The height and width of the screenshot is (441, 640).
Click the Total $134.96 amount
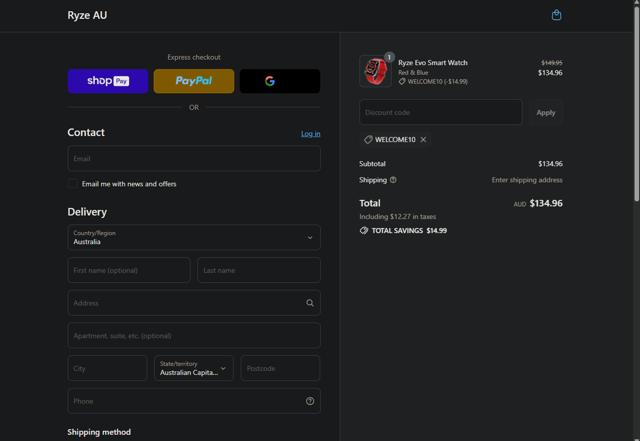(546, 203)
